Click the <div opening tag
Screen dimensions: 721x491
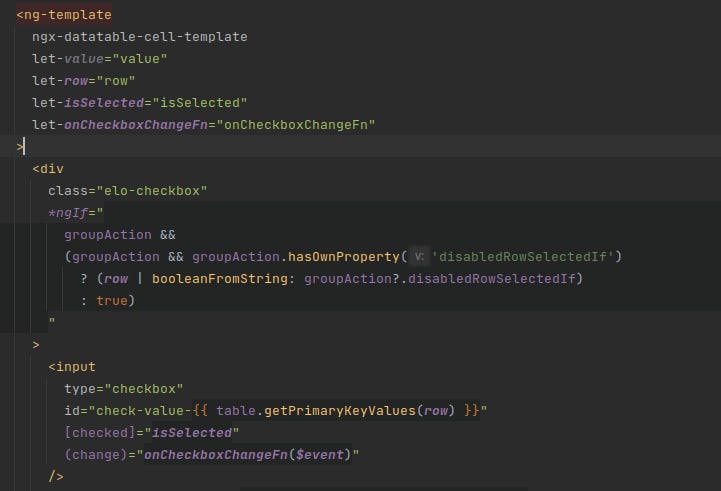tap(48, 169)
